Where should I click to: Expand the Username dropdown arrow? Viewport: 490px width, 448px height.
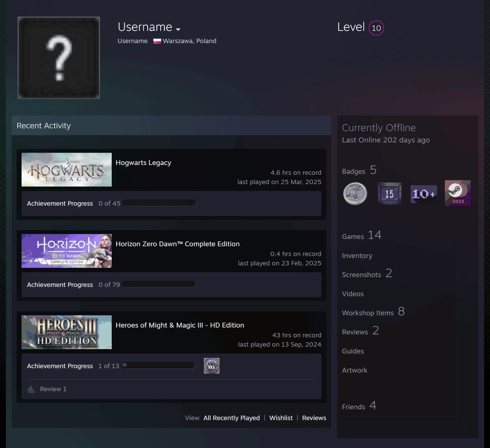click(178, 29)
